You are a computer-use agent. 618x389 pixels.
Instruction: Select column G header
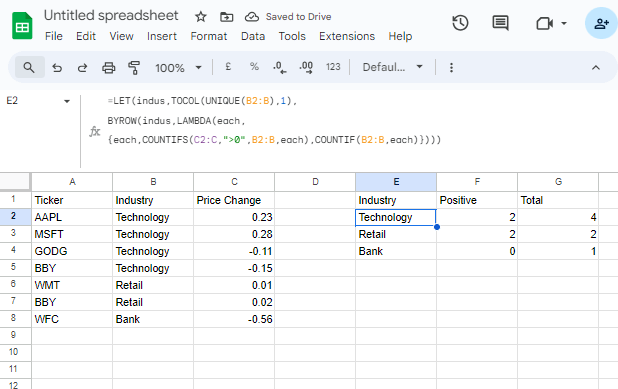(x=558, y=182)
